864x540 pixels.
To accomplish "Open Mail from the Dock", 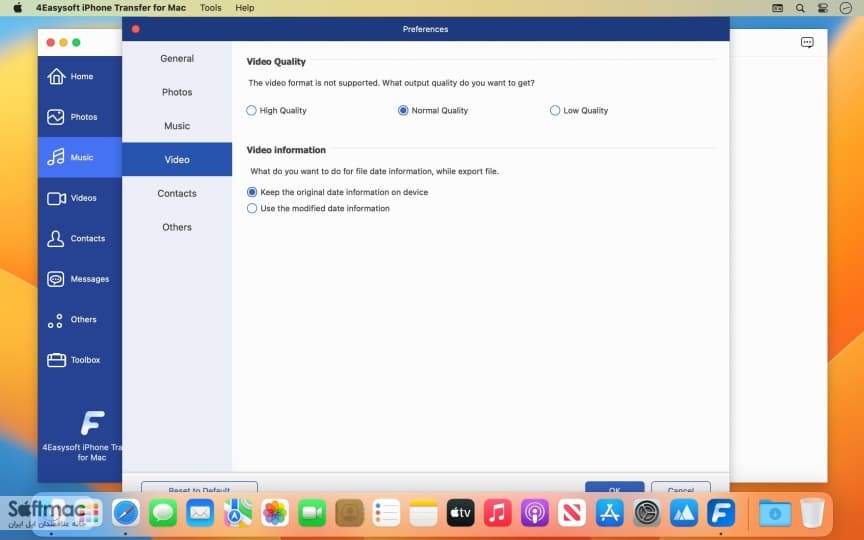I will click(x=200, y=513).
